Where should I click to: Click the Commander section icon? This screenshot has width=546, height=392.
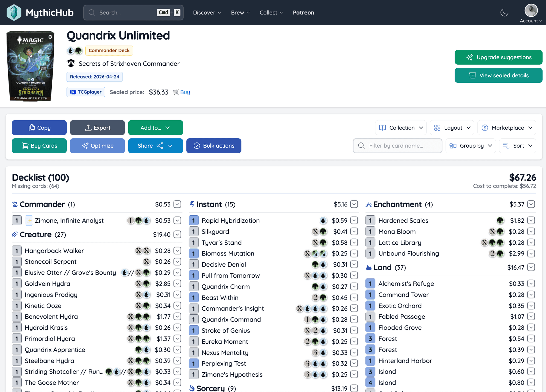[15, 204]
